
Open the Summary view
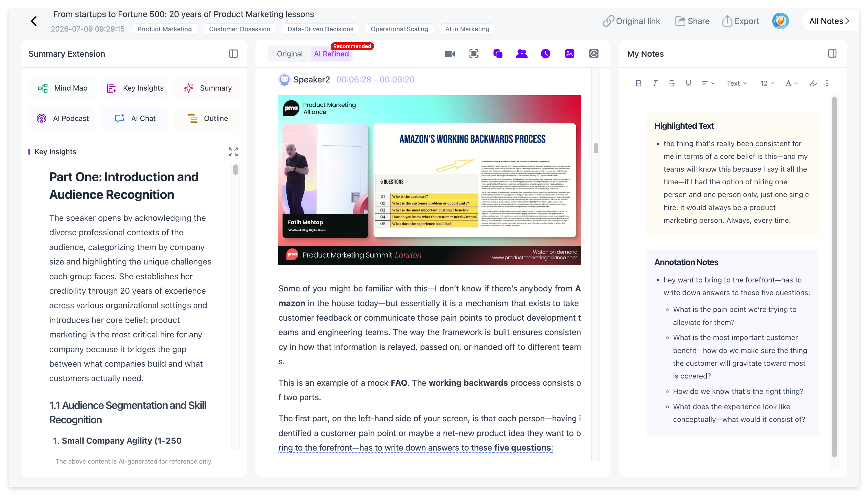click(207, 88)
